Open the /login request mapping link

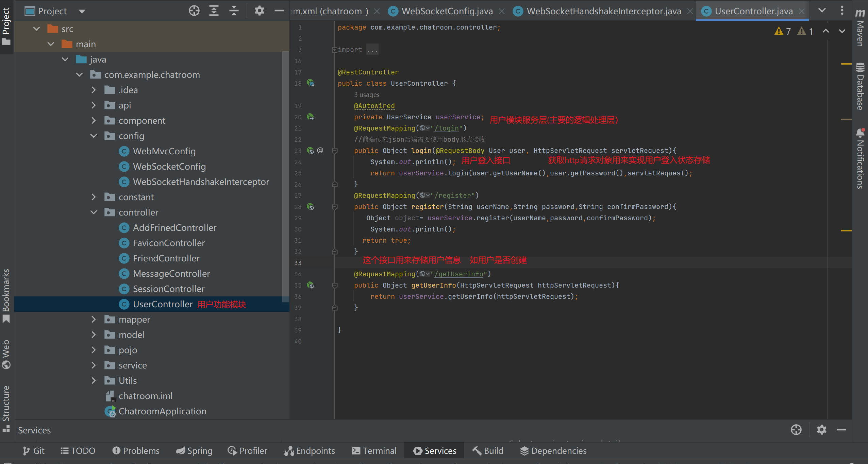pyautogui.click(x=447, y=128)
